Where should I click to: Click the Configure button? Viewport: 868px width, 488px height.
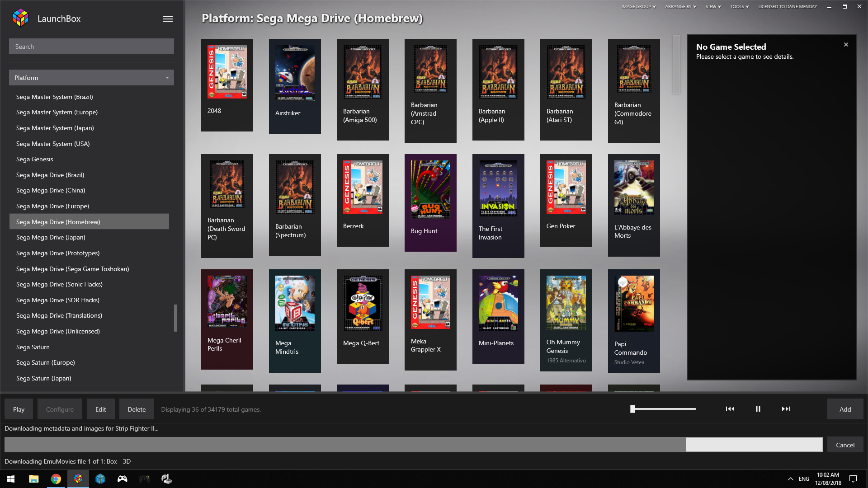(60, 409)
